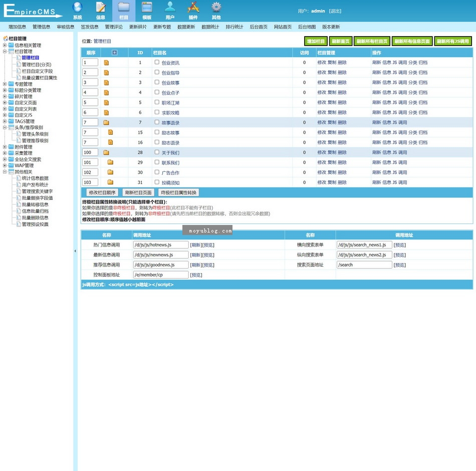Click the file icon in 励志语录 row
This screenshot has width=476, height=471.
(x=111, y=142)
